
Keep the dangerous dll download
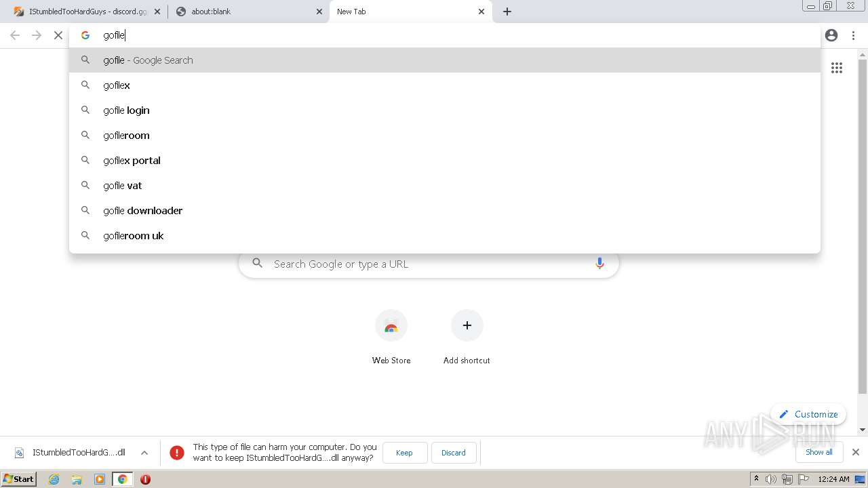click(x=405, y=453)
